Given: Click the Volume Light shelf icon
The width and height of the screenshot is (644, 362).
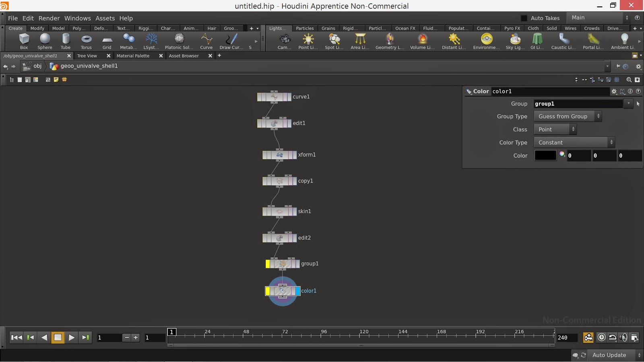Looking at the screenshot, I should point(422,41).
